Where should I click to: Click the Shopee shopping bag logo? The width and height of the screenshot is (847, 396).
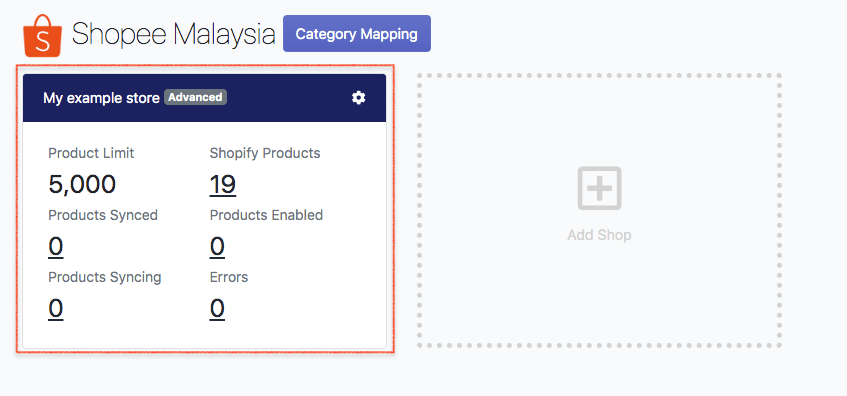(x=43, y=36)
